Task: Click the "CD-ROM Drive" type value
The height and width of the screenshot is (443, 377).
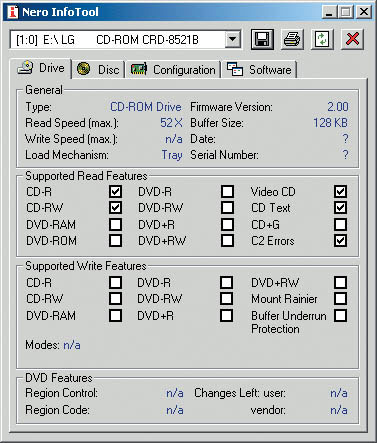Action: point(146,107)
